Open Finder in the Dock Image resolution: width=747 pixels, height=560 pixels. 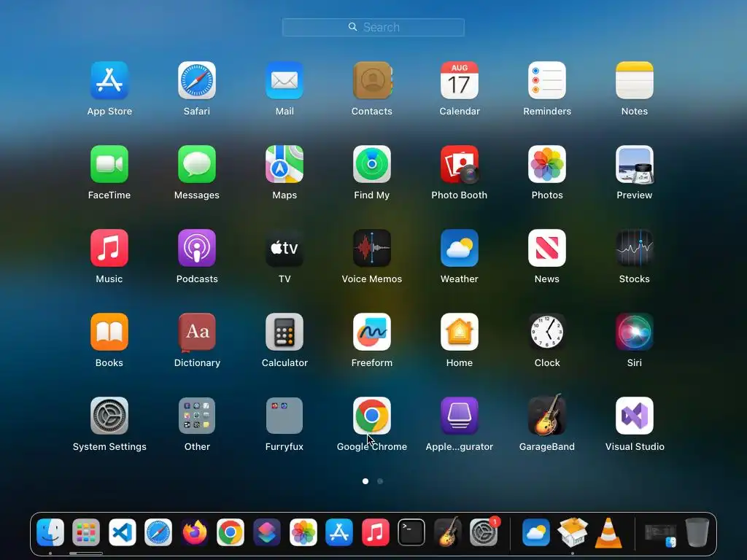pyautogui.click(x=50, y=532)
